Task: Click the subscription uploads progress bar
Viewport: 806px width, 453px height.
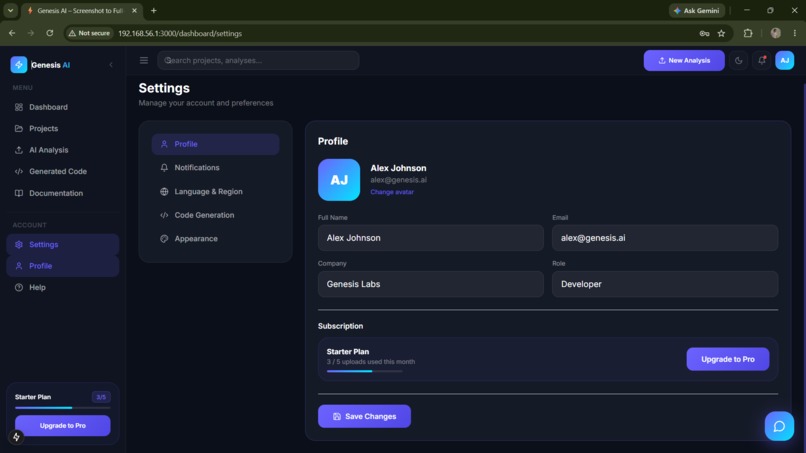Action: (364, 371)
